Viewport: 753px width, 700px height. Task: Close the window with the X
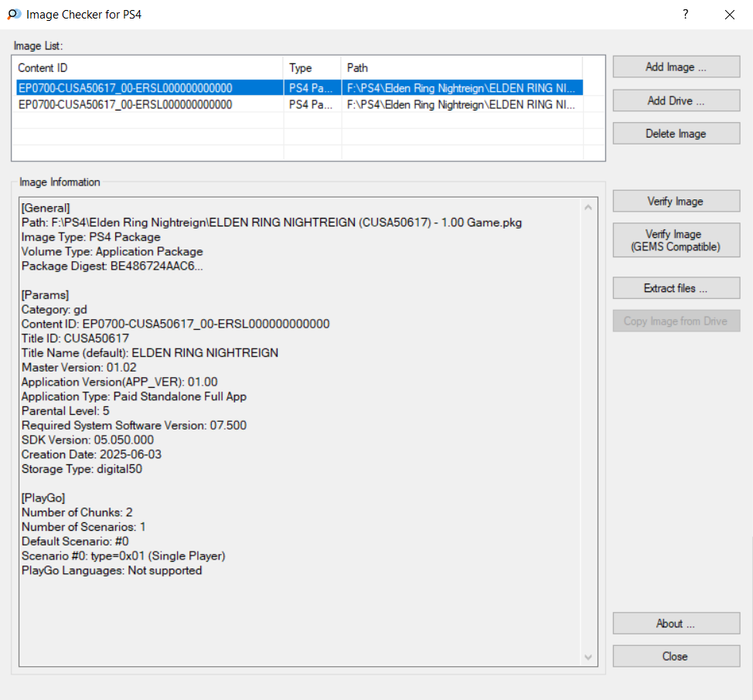pos(730,15)
